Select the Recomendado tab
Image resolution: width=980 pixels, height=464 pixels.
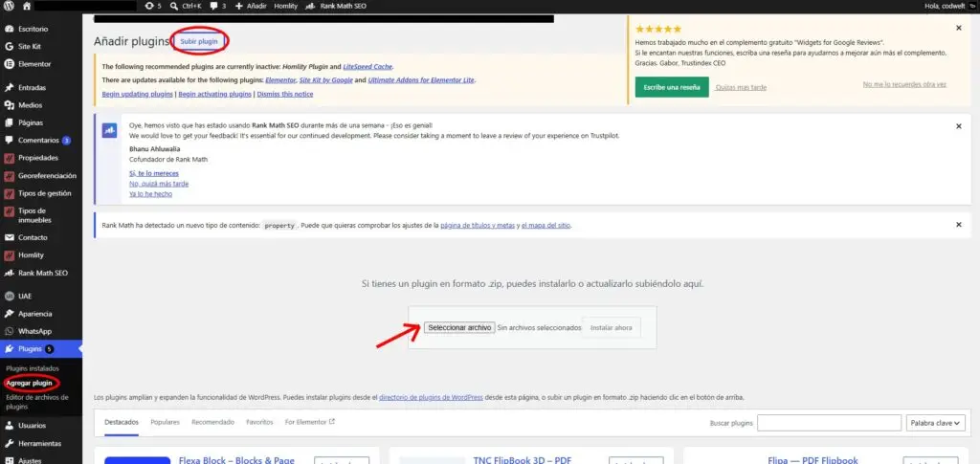coord(213,422)
